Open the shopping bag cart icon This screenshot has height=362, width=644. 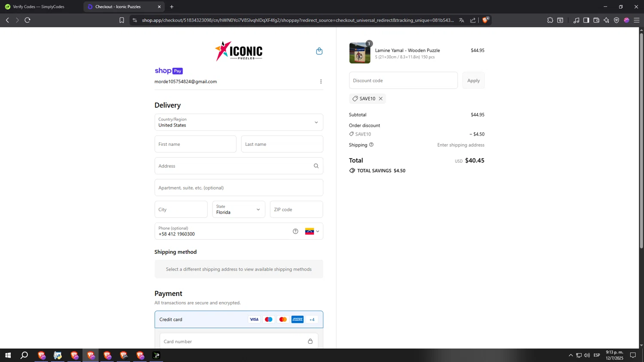coord(319,51)
